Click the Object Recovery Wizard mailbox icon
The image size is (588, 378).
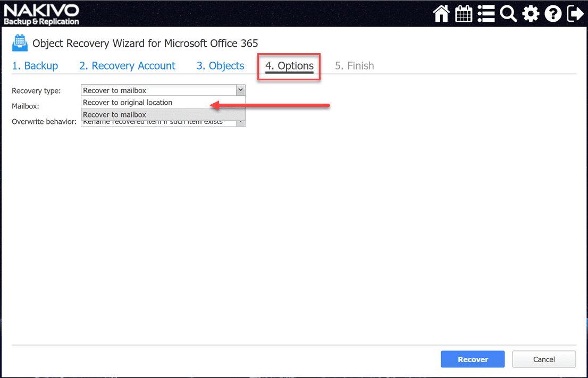pyautogui.click(x=20, y=43)
